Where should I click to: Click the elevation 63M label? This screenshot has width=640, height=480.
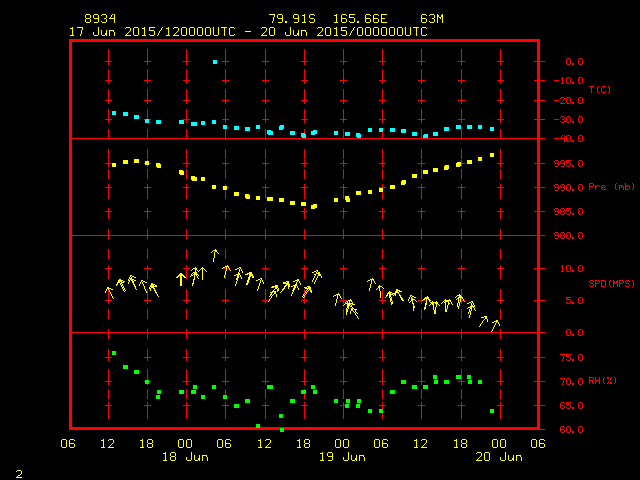tap(432, 19)
